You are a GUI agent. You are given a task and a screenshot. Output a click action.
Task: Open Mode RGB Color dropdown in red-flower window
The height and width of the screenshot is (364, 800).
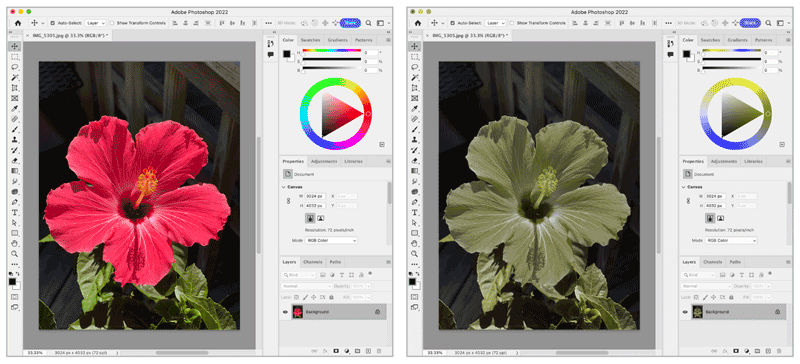pyautogui.click(x=331, y=240)
